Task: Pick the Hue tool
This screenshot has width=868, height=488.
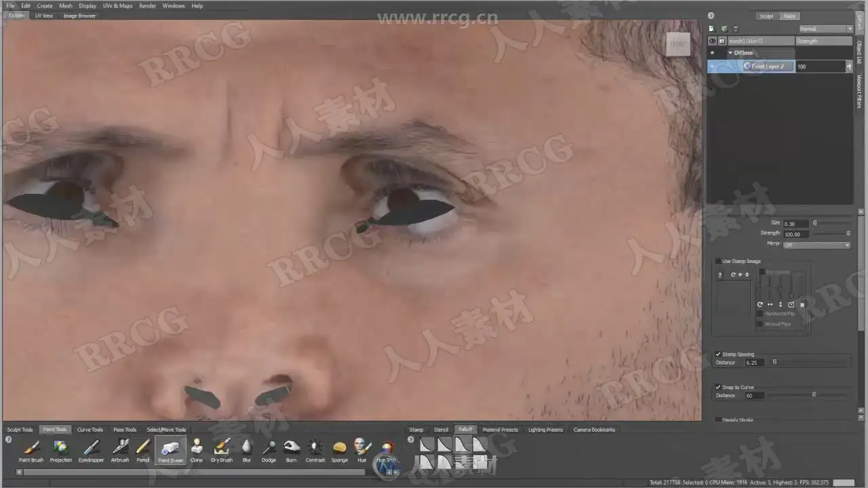Action: (x=361, y=450)
